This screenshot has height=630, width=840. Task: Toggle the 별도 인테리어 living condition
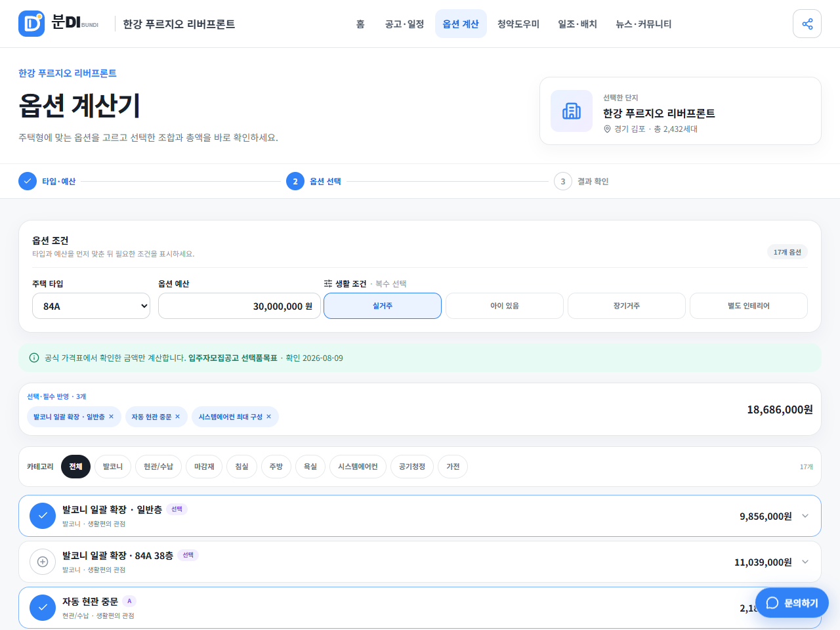pyautogui.click(x=749, y=306)
